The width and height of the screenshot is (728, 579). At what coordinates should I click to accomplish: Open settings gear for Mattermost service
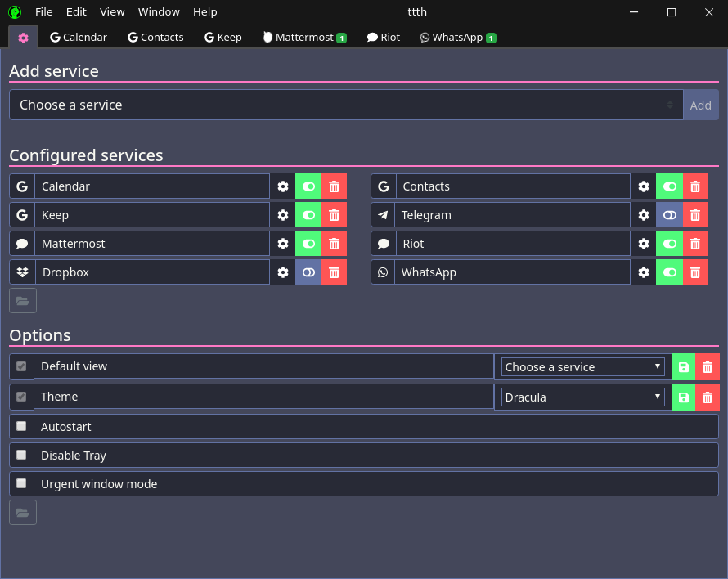(x=283, y=244)
